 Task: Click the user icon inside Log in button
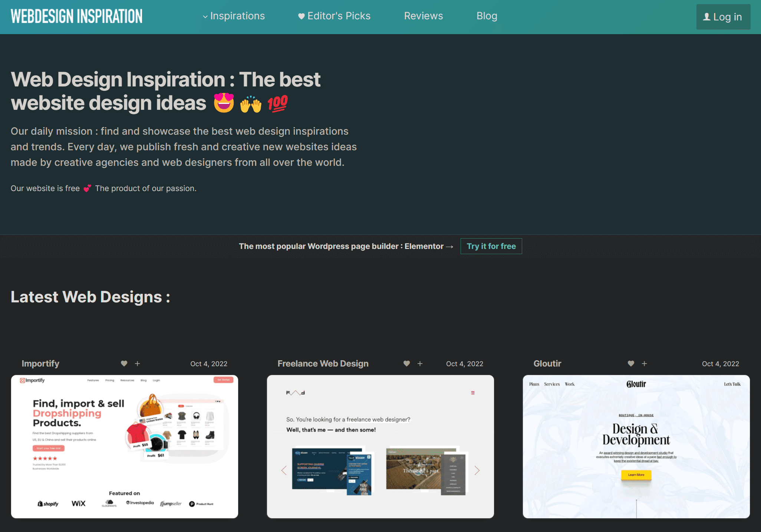pyautogui.click(x=707, y=17)
